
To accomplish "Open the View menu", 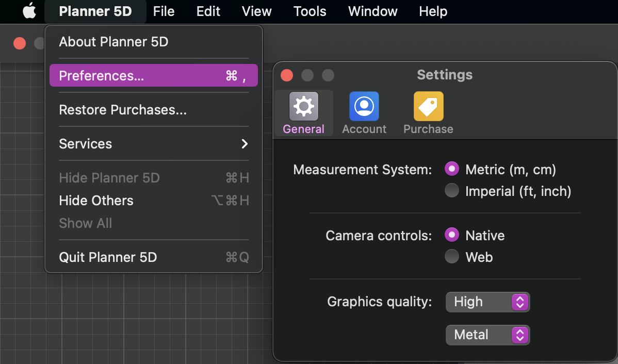I will (x=256, y=11).
